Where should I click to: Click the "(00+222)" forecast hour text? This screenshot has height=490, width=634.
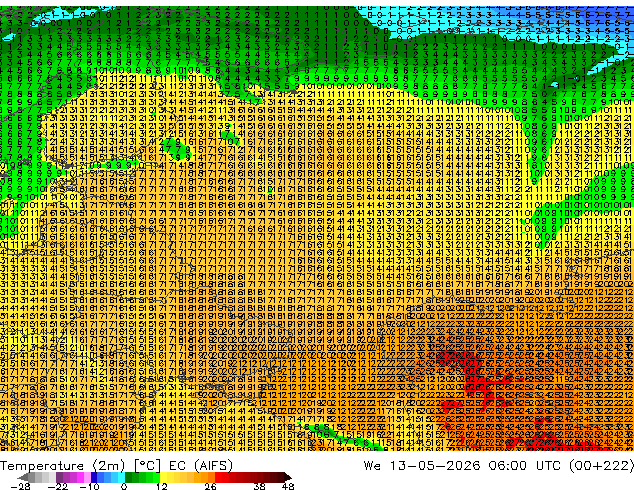601,466
